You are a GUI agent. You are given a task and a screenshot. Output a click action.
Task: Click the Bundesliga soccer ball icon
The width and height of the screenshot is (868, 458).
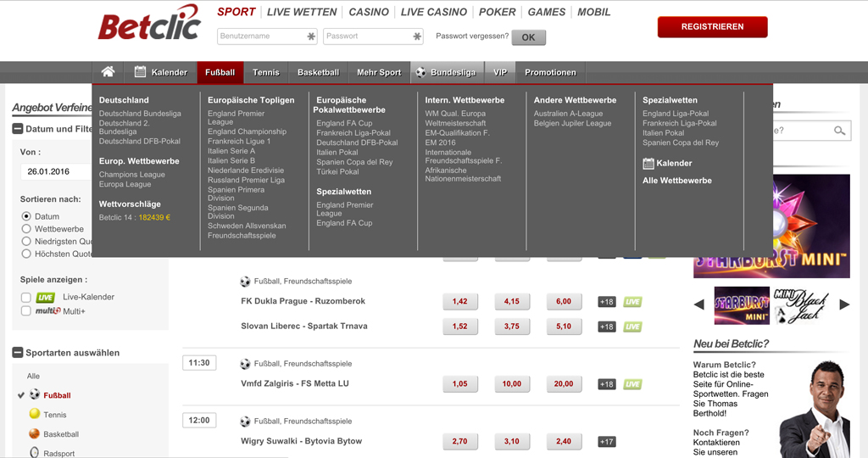click(x=420, y=72)
